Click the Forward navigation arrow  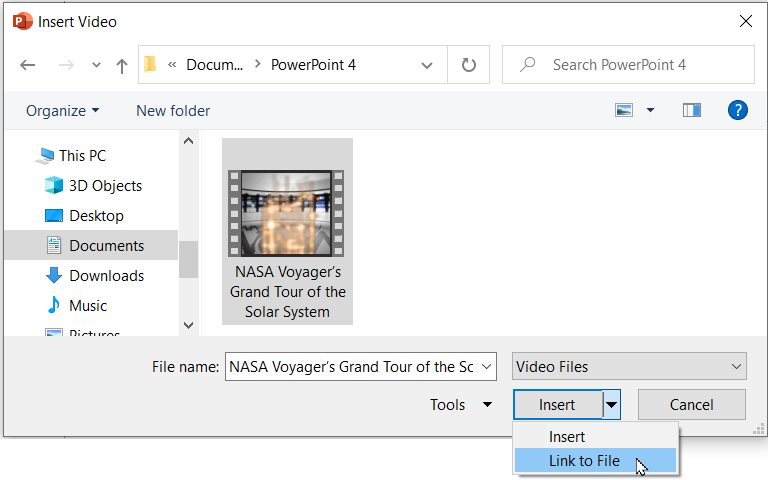[x=66, y=65]
